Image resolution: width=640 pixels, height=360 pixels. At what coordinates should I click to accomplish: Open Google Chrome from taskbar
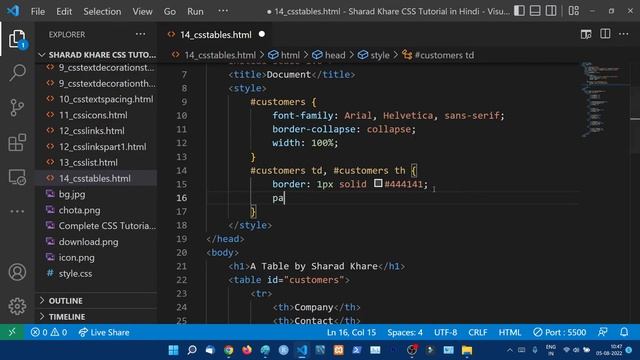pyautogui.click(x=229, y=350)
